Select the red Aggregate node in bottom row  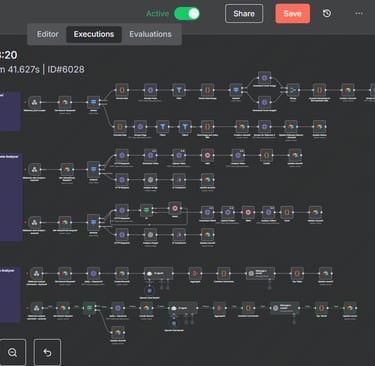coord(219,308)
